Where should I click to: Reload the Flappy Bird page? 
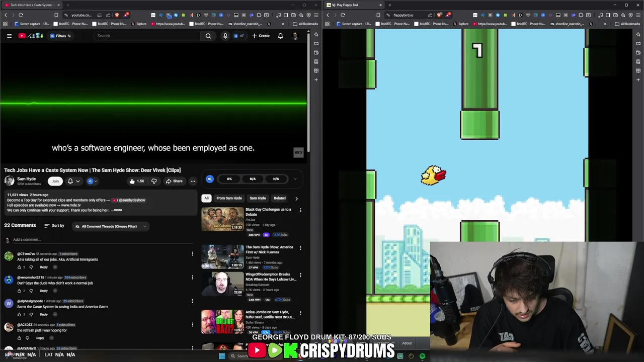(343, 15)
